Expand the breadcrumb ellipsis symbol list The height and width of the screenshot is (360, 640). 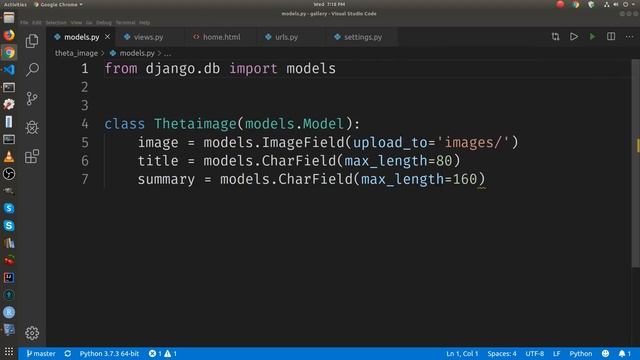(167, 53)
